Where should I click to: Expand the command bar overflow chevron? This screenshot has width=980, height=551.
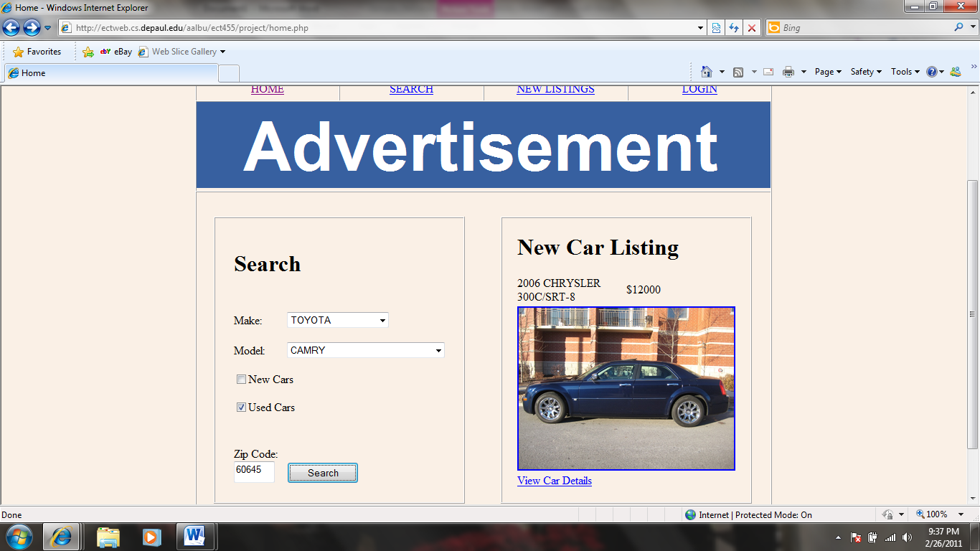974,67
